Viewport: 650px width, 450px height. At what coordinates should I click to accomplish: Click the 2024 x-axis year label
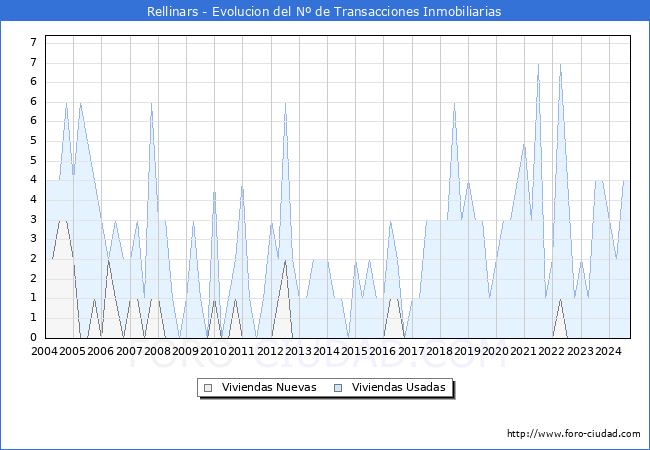608,351
